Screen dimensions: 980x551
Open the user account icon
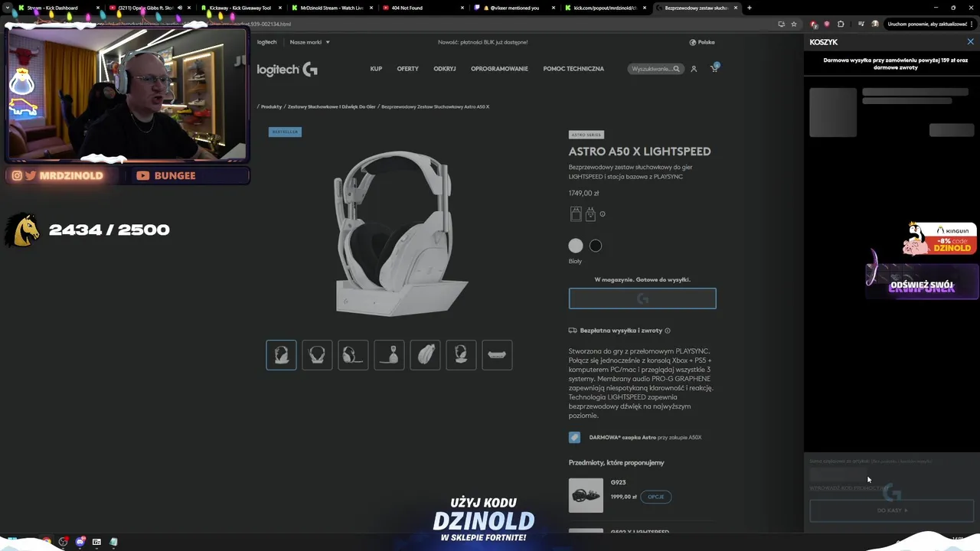pyautogui.click(x=694, y=69)
